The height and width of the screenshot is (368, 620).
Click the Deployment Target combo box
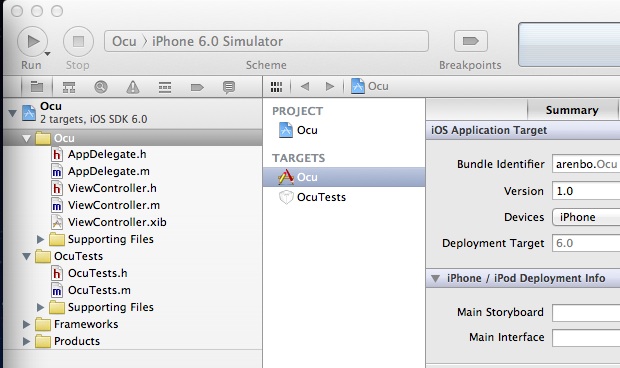tap(586, 243)
